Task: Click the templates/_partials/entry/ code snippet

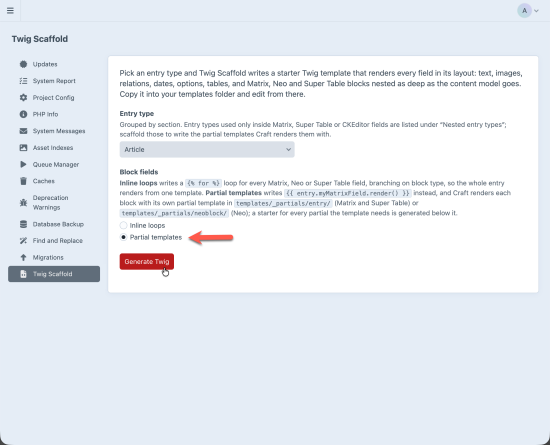Action: pyautogui.click(x=283, y=203)
